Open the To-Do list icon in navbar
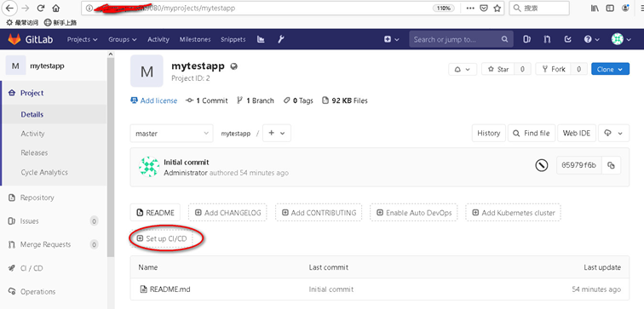The image size is (644, 309). click(x=568, y=39)
